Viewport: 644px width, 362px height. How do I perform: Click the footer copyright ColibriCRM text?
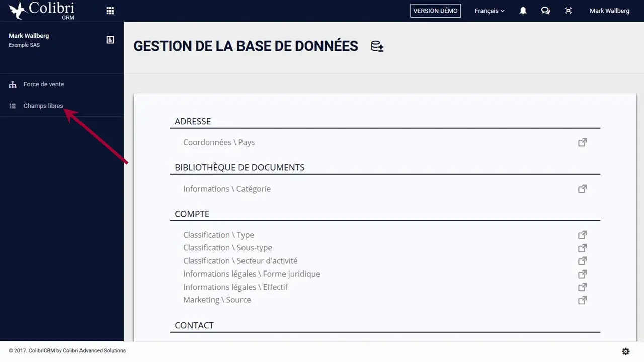tap(67, 351)
